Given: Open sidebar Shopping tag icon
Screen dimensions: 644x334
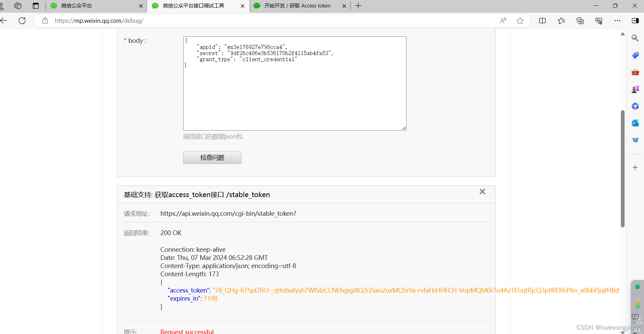Looking at the screenshot, I should [x=635, y=55].
